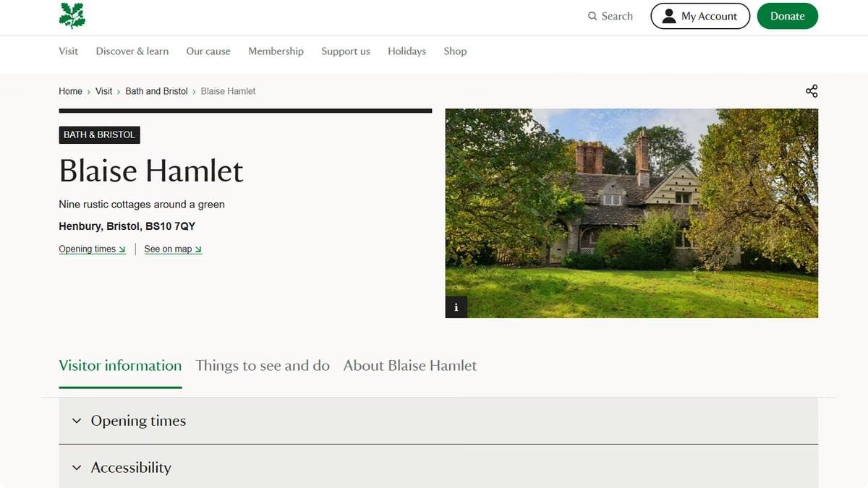Open the Shop menu
The width and height of the screenshot is (868, 488).
tap(455, 51)
